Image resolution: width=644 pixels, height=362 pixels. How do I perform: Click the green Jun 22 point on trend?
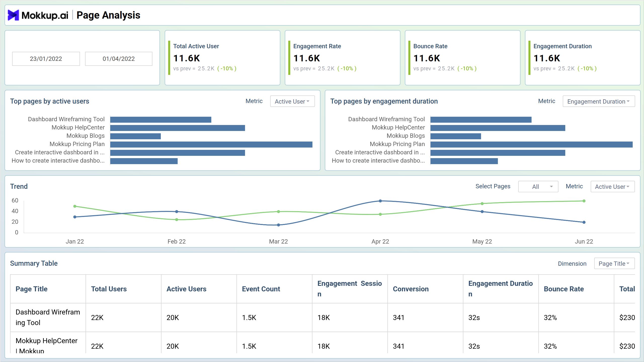click(x=584, y=201)
